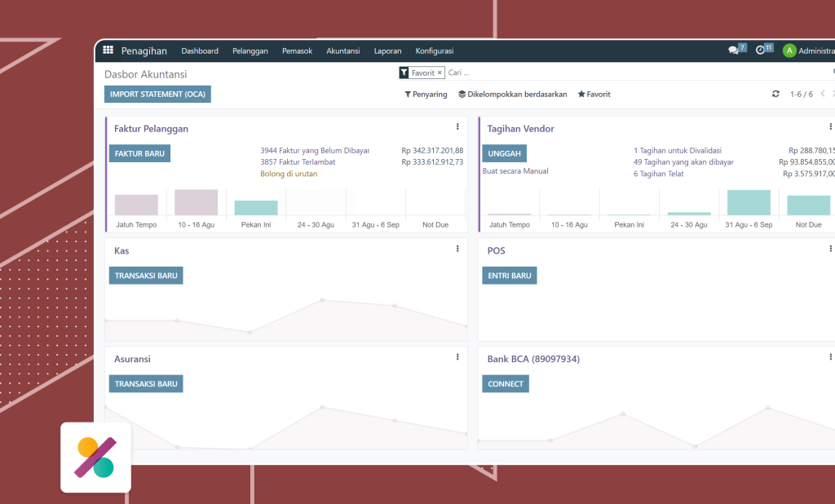Click the Jatuh Tempo bar in Faktur Pelanggan
Viewport: 835px width, 504px height.
pos(136,205)
